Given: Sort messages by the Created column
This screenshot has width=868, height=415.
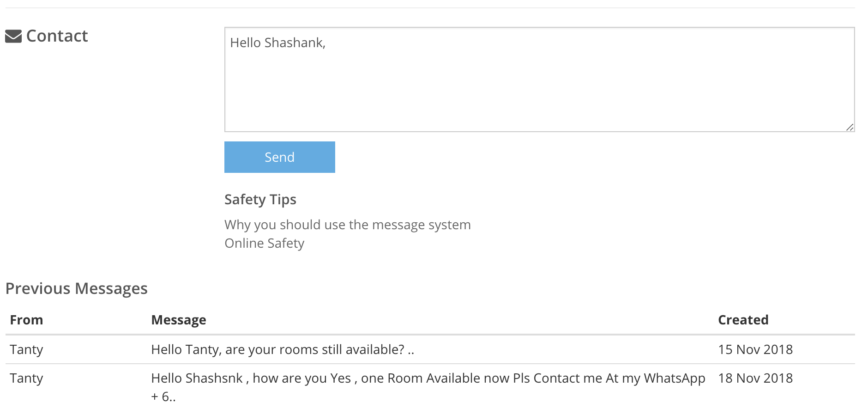Looking at the screenshot, I should [743, 319].
